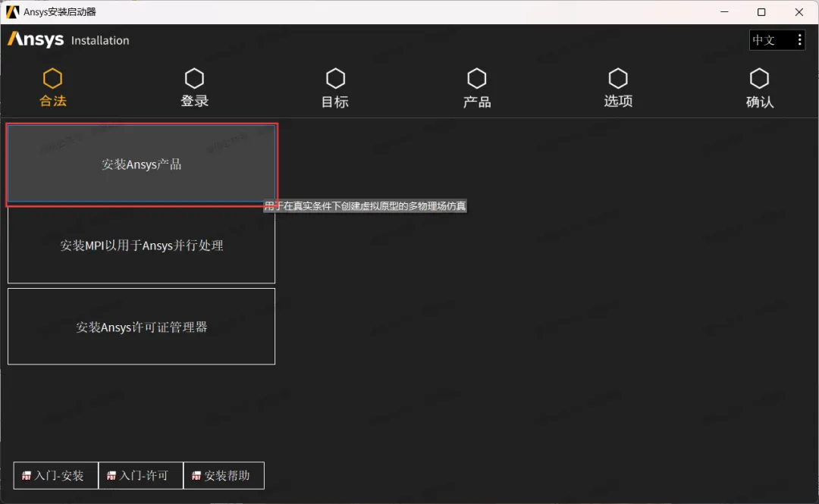Image resolution: width=819 pixels, height=504 pixels.
Task: Choose 安装Ansys许可证管理器
Action: coord(142,327)
